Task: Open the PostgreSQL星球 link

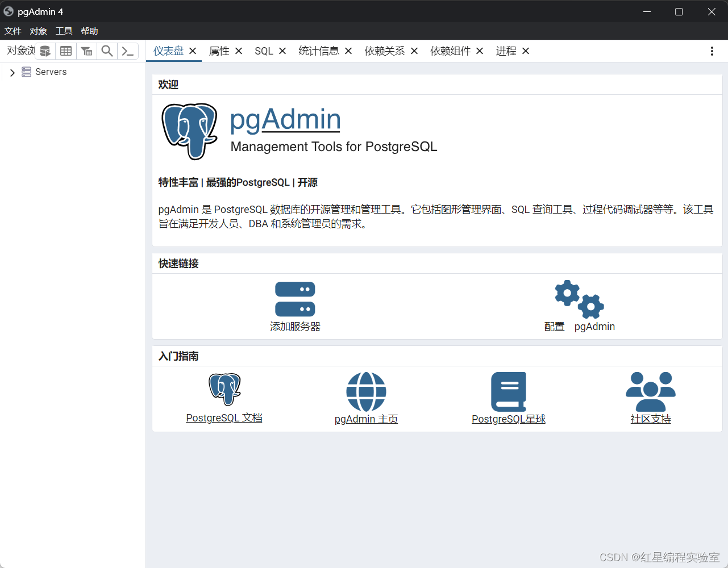Action: tap(509, 419)
